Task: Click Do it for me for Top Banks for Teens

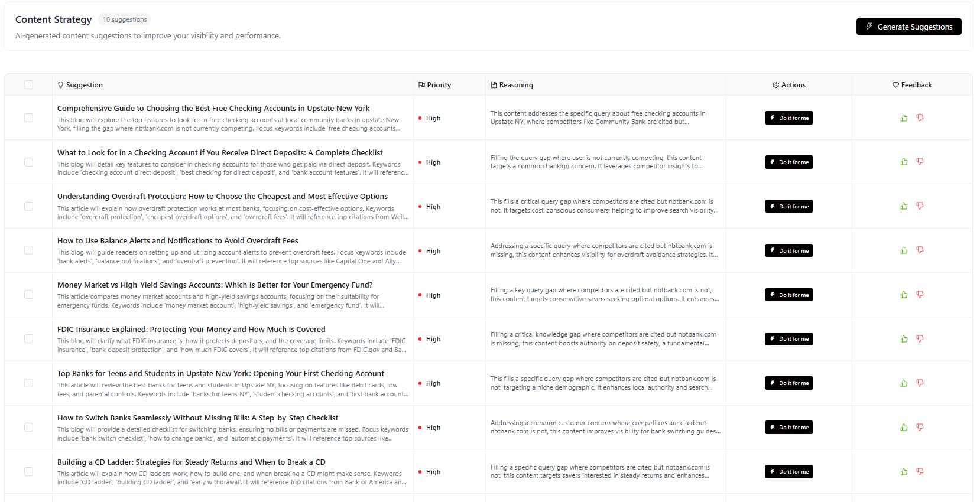Action: [x=788, y=383]
